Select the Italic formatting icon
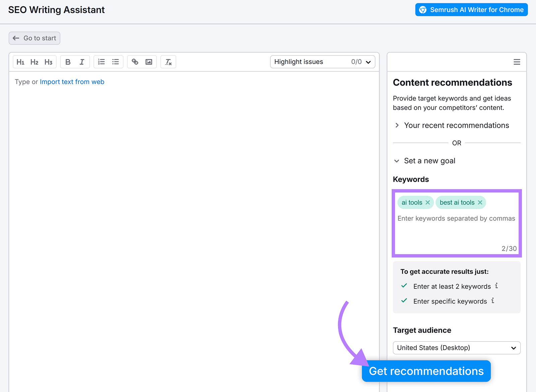 coord(82,62)
